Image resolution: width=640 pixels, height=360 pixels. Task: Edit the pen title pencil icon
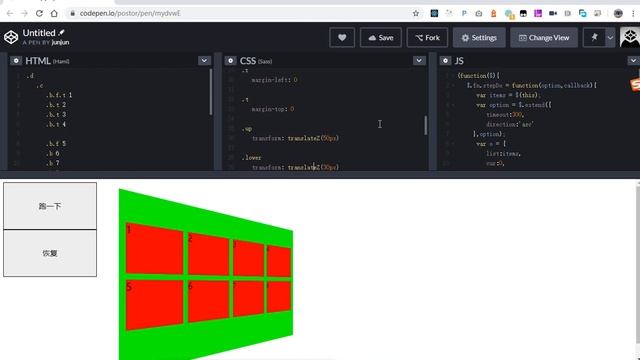(62, 32)
